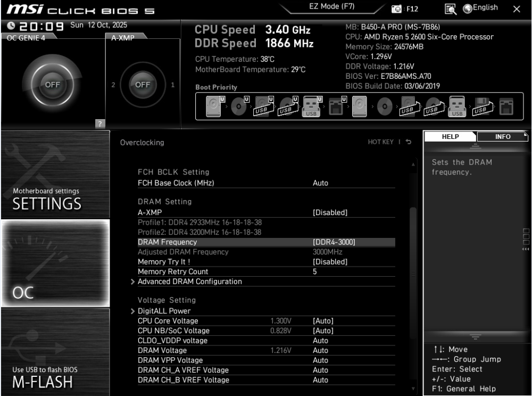
Task: Open the BIOS search icon
Action: point(450,9)
